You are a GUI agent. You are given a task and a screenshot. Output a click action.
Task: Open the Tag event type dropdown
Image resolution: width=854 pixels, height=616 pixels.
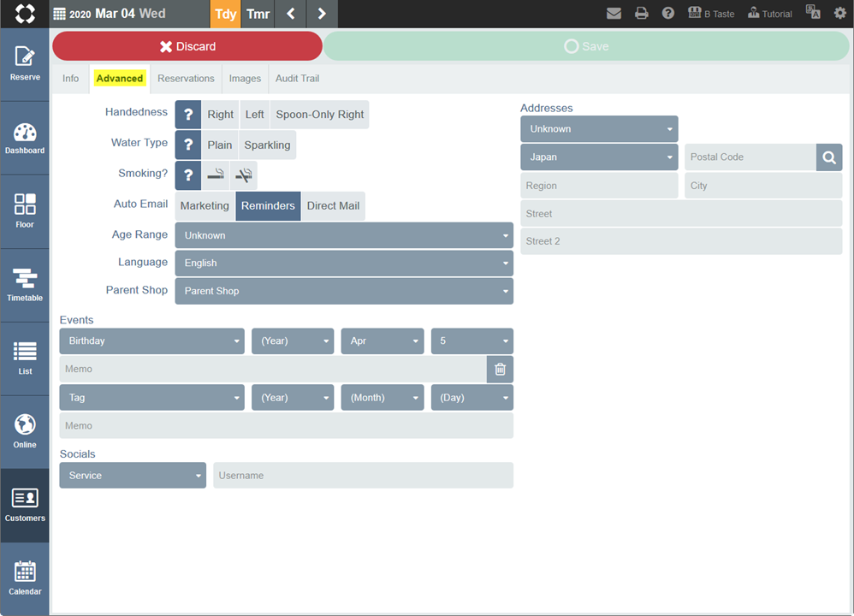click(x=152, y=398)
